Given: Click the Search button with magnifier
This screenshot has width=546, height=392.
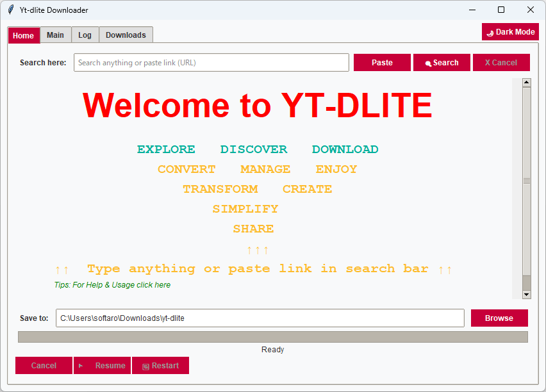Looking at the screenshot, I should (442, 63).
